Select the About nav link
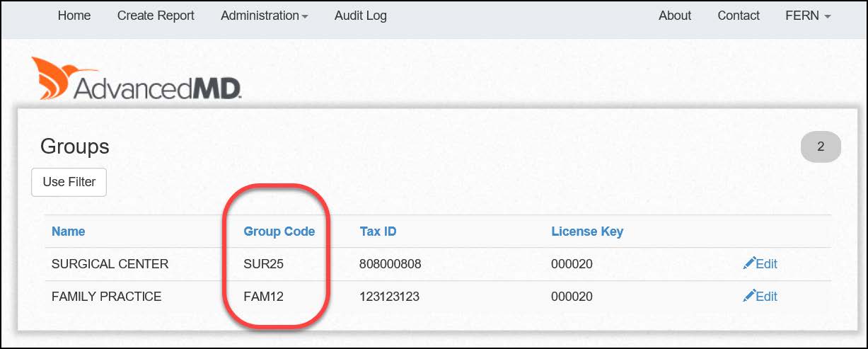 tap(674, 16)
